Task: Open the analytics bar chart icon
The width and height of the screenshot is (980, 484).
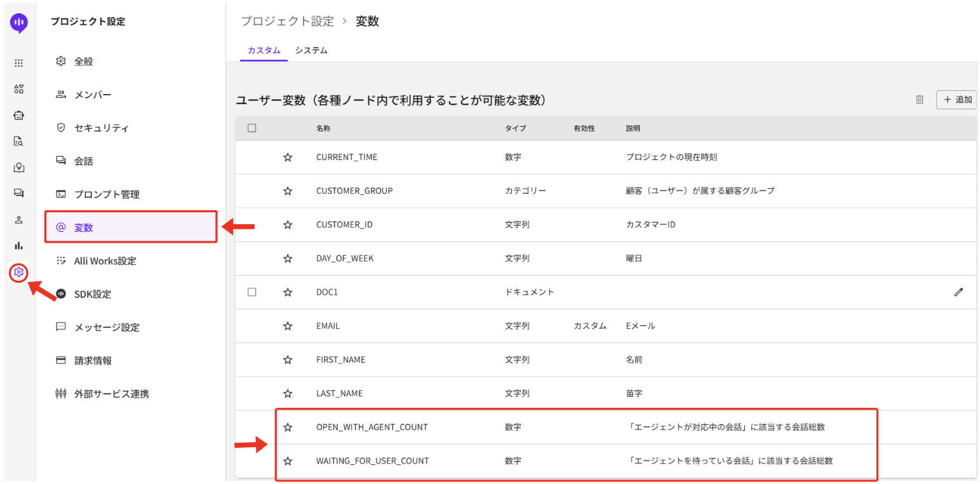Action: pos(18,245)
